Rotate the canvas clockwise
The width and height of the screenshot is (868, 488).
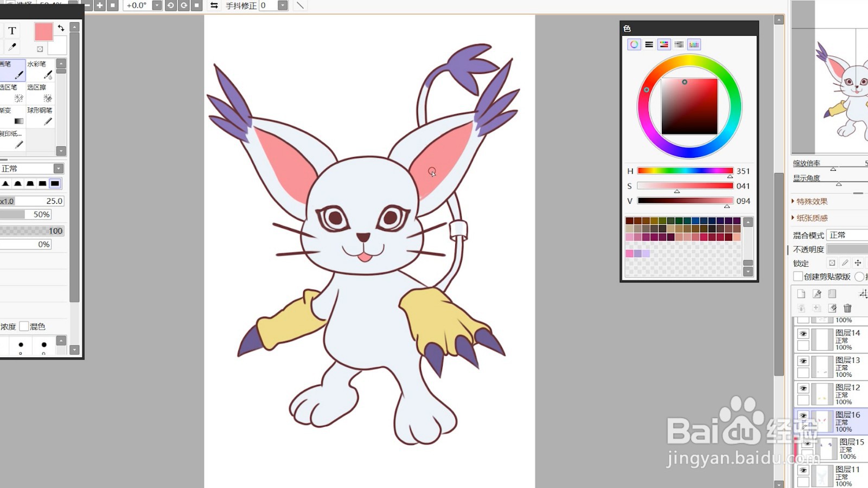[x=184, y=5]
